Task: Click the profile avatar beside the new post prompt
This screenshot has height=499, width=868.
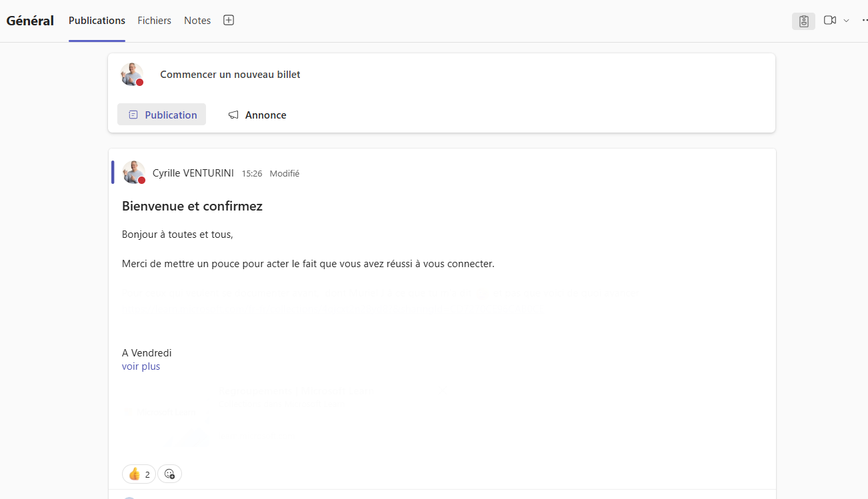Action: point(132,75)
